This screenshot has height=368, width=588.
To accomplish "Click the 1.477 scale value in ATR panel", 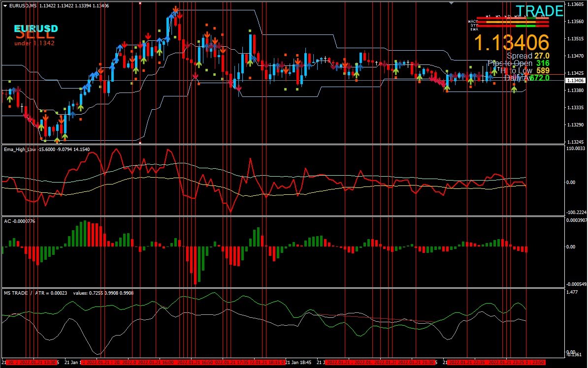I will click(x=572, y=292).
